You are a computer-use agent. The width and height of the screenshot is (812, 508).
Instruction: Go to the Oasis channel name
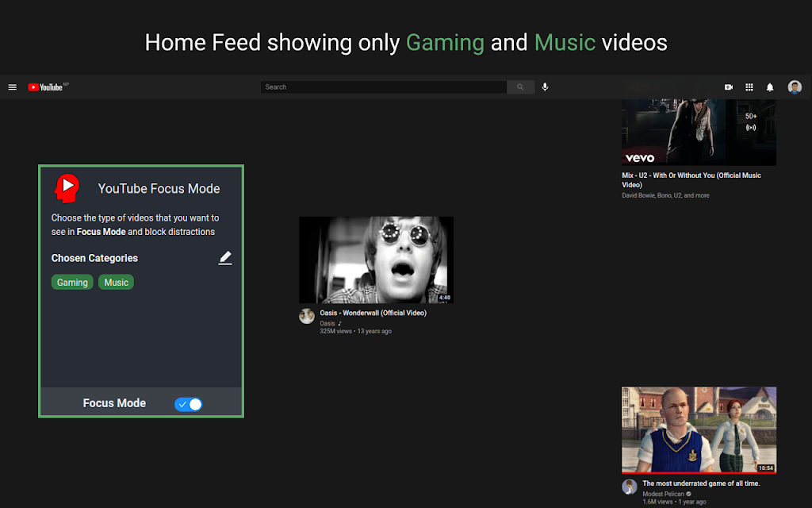tap(327, 324)
